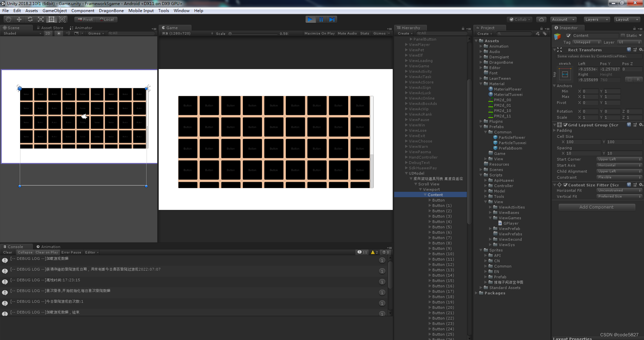Click the Add Component button
Screen dimensions: 644x340
click(597, 207)
